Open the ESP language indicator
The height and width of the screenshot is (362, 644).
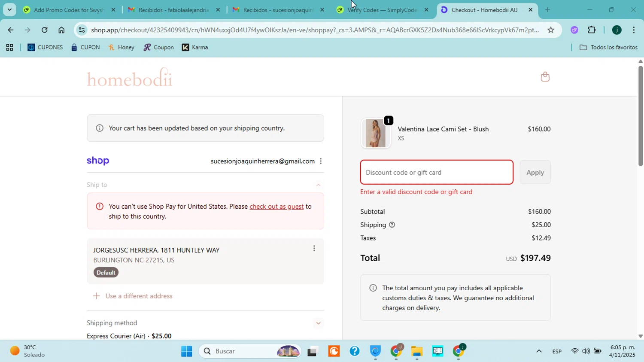coord(557,351)
